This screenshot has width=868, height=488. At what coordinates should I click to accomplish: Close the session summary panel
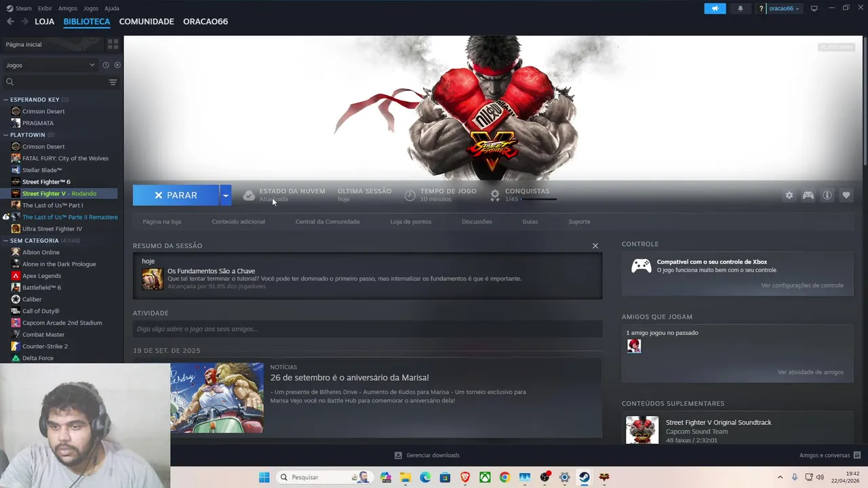[595, 246]
